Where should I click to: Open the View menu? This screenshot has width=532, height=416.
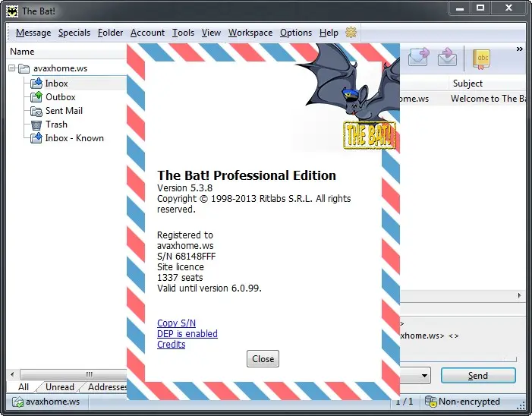point(211,33)
